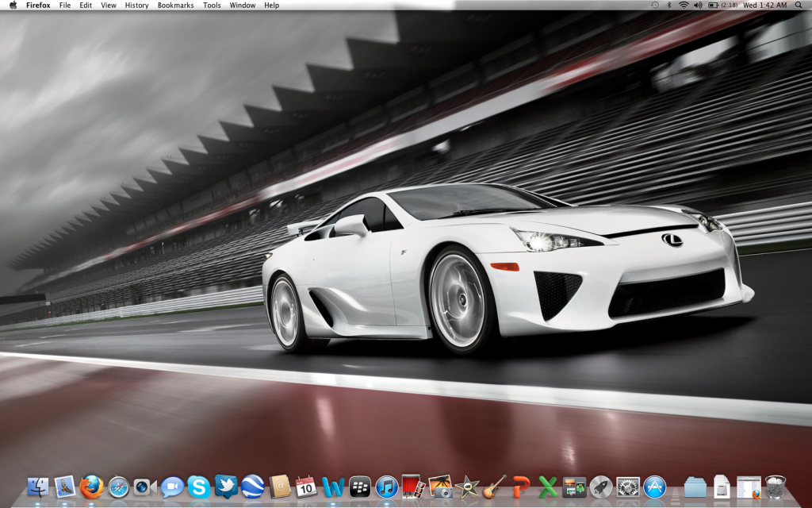
Task: Open Address Book in dock
Action: click(280, 487)
